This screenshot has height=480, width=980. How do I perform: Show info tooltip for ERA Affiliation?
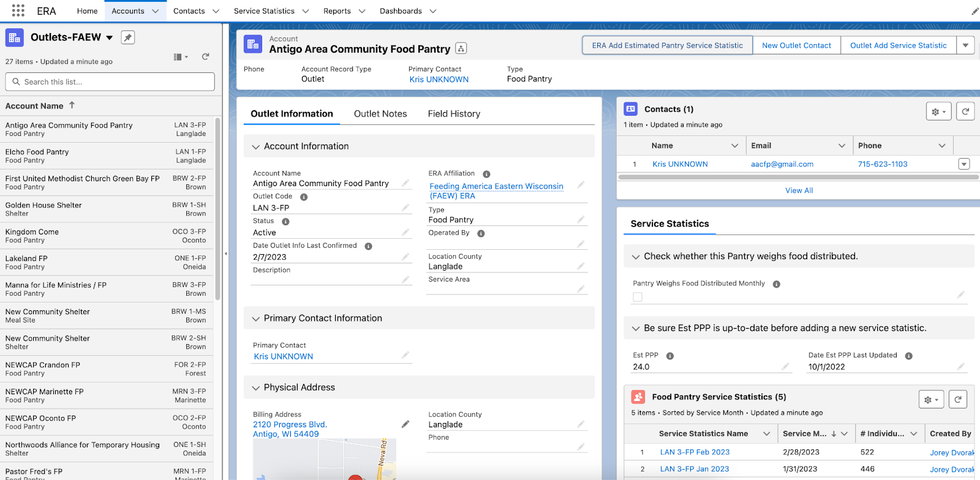486,174
